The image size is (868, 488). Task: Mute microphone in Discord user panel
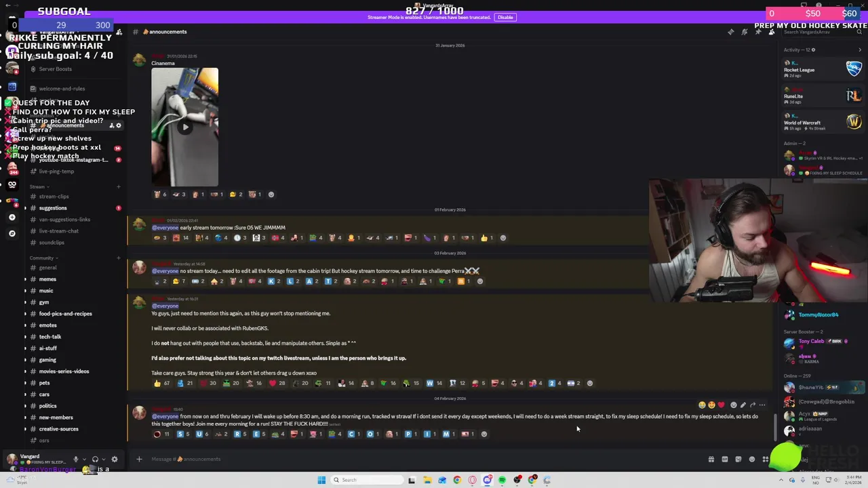pos(76,459)
